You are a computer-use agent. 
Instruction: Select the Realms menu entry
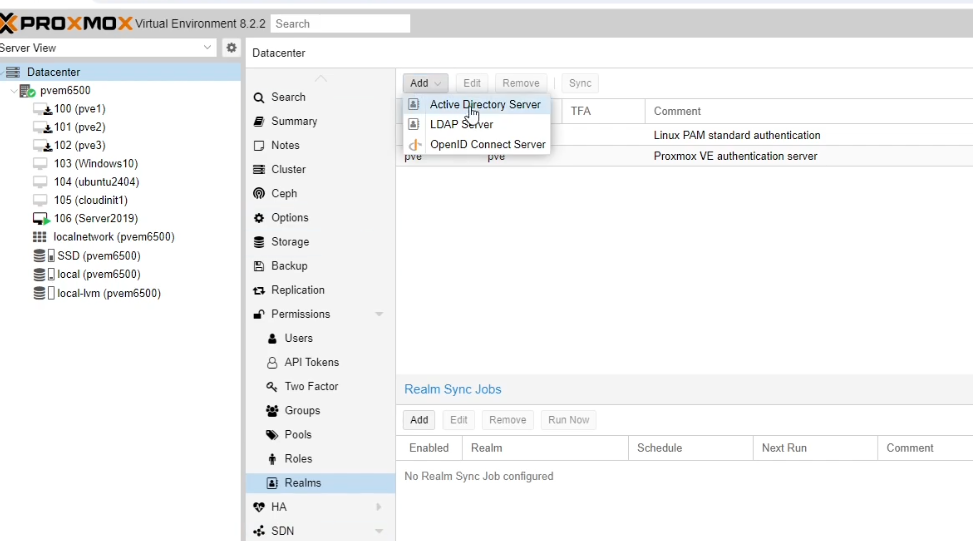[x=320, y=483]
